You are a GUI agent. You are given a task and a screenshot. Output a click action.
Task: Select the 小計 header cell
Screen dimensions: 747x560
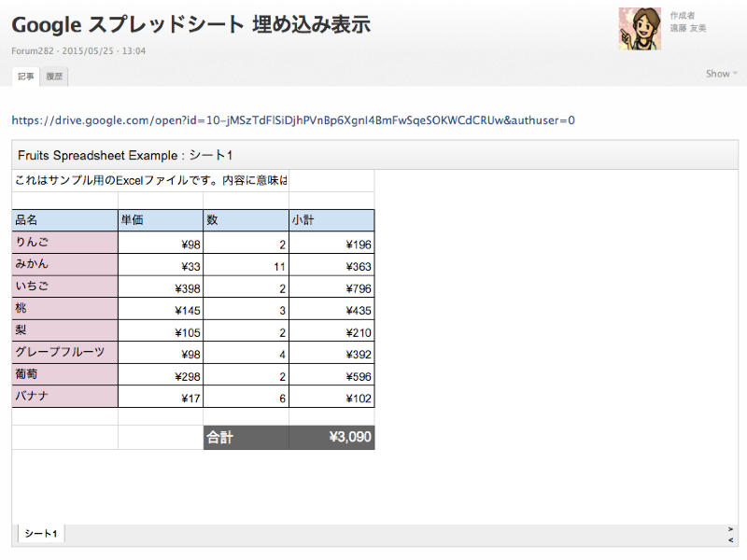[x=331, y=220]
